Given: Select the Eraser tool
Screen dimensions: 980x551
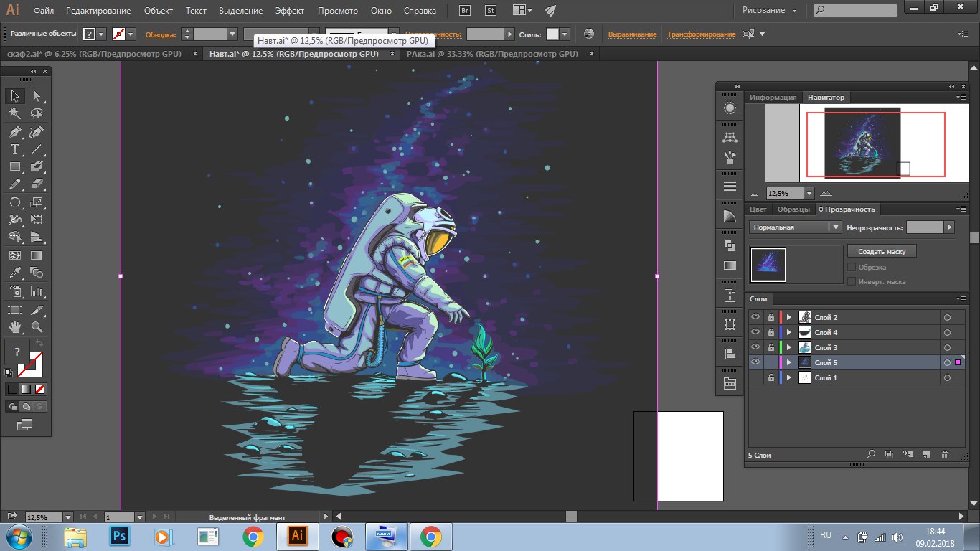Looking at the screenshot, I should point(37,184).
